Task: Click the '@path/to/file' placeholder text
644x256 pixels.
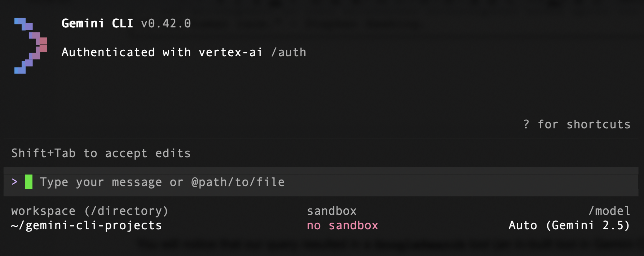Action: tap(238, 182)
